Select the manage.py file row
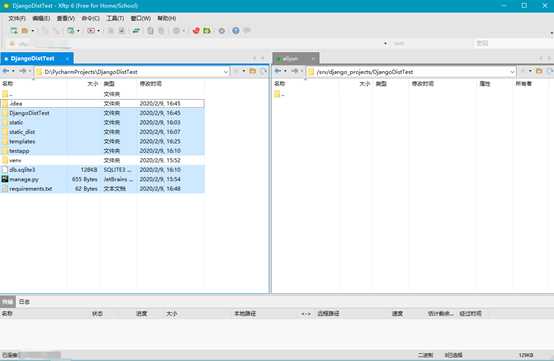 (x=102, y=179)
